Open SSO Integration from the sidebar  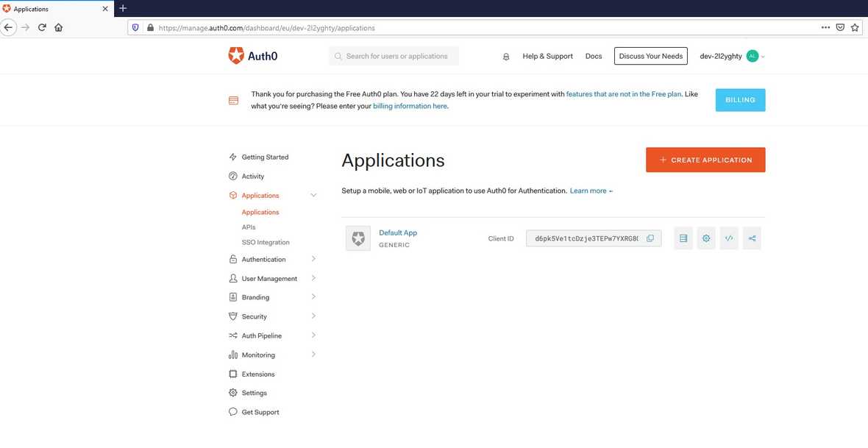[266, 241]
